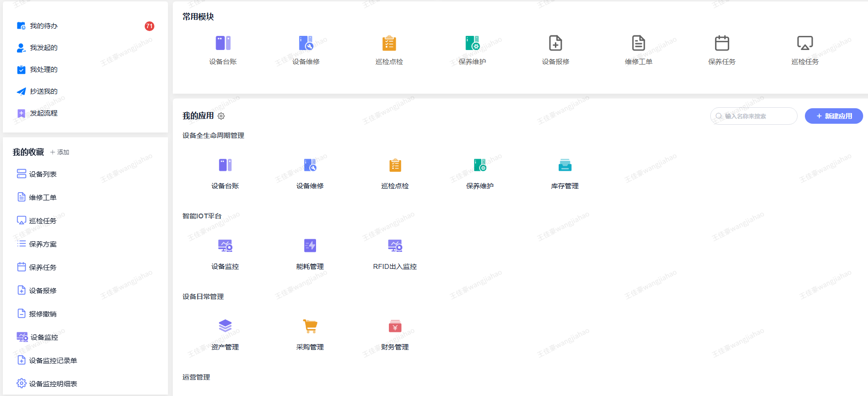Click 添加 next to 我的收藏

[x=60, y=152]
